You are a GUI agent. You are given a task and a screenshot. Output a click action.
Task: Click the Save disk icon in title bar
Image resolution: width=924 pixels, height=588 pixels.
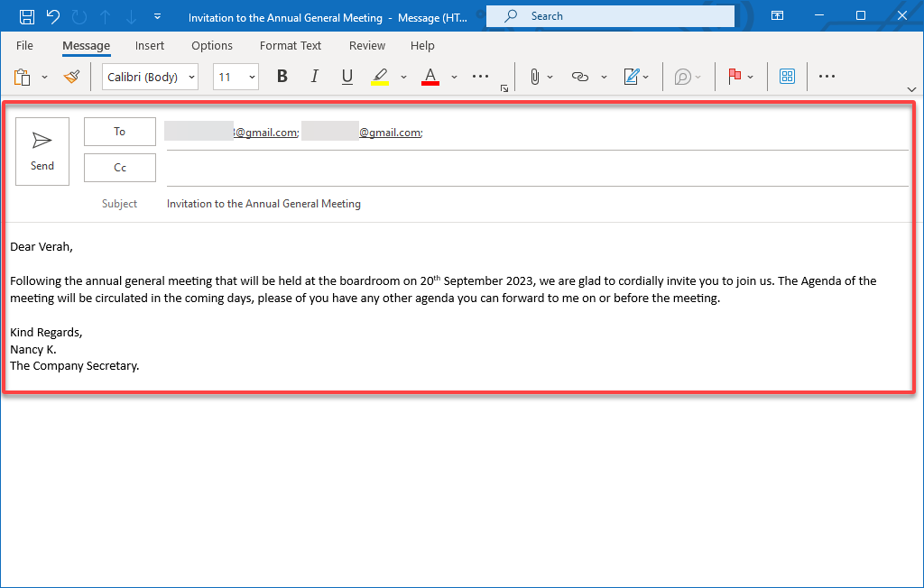[x=26, y=16]
